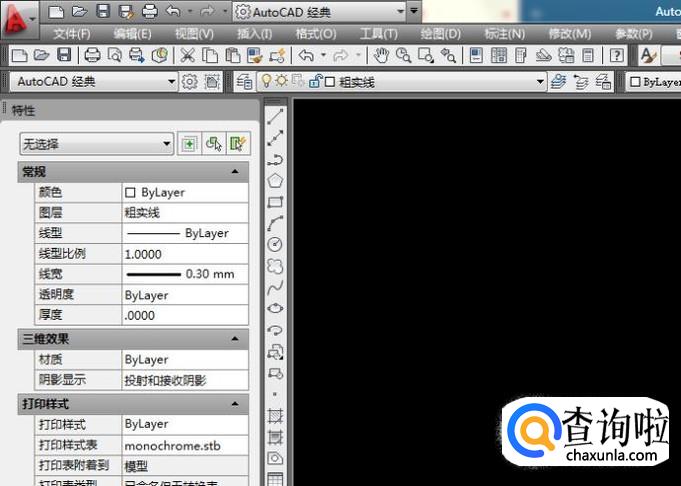Image resolution: width=681 pixels, height=486 pixels.
Task: Toggle layer lock padlock icon
Action: coord(315,81)
